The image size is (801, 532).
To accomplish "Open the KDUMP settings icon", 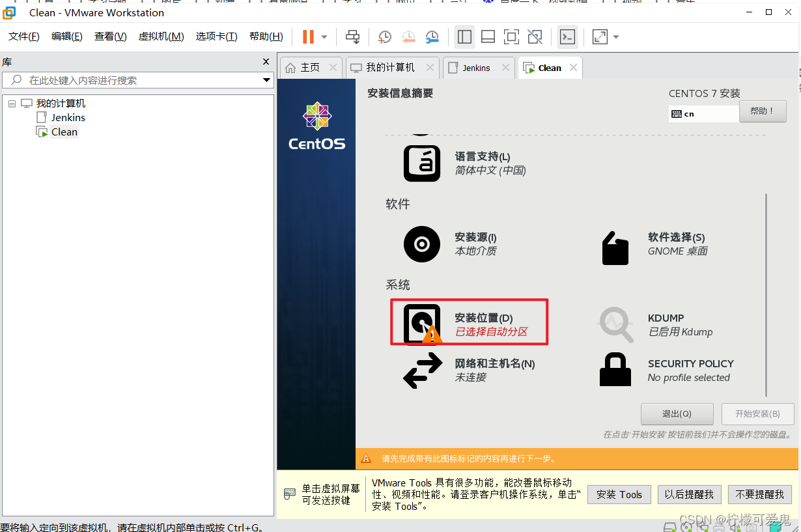I will (x=615, y=324).
